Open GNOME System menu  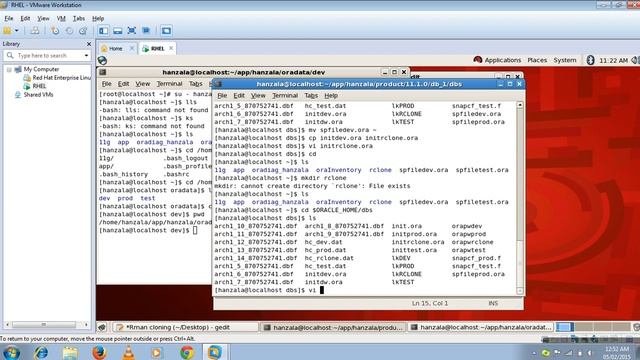[x=564, y=60]
